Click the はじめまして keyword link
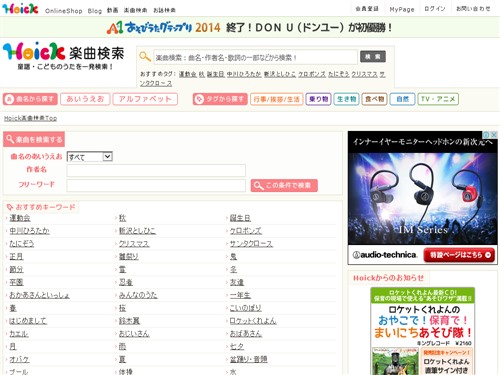Viewport: 500px width, 375px height. click(28, 321)
